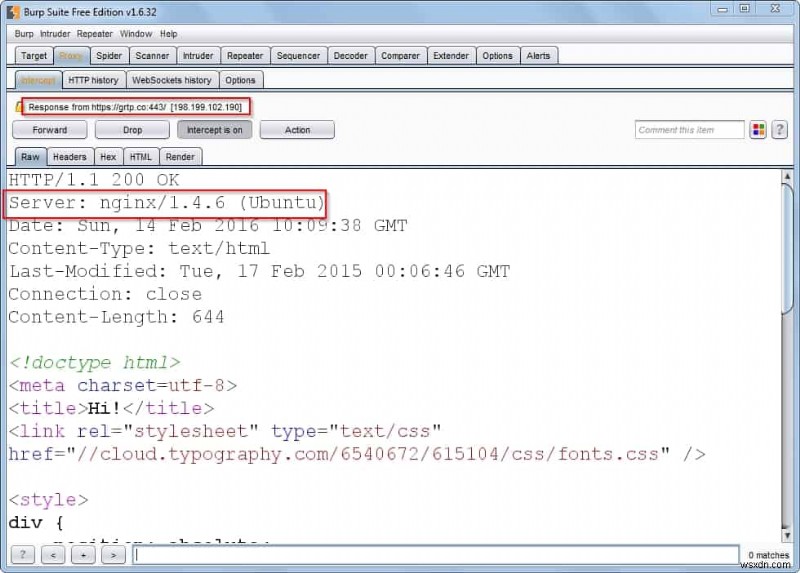
Task: Open the Help menu
Action: pyautogui.click(x=168, y=34)
